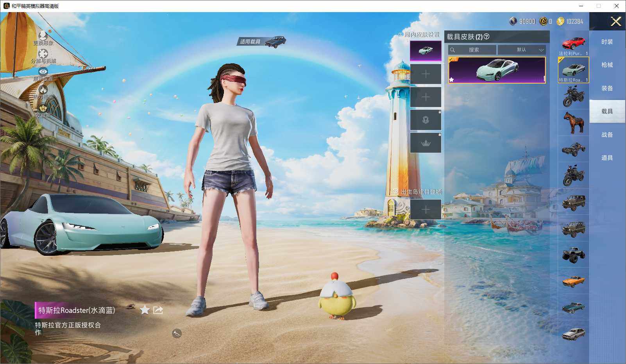Click the Tesla Roadster car model on beach

pyautogui.click(x=81, y=224)
